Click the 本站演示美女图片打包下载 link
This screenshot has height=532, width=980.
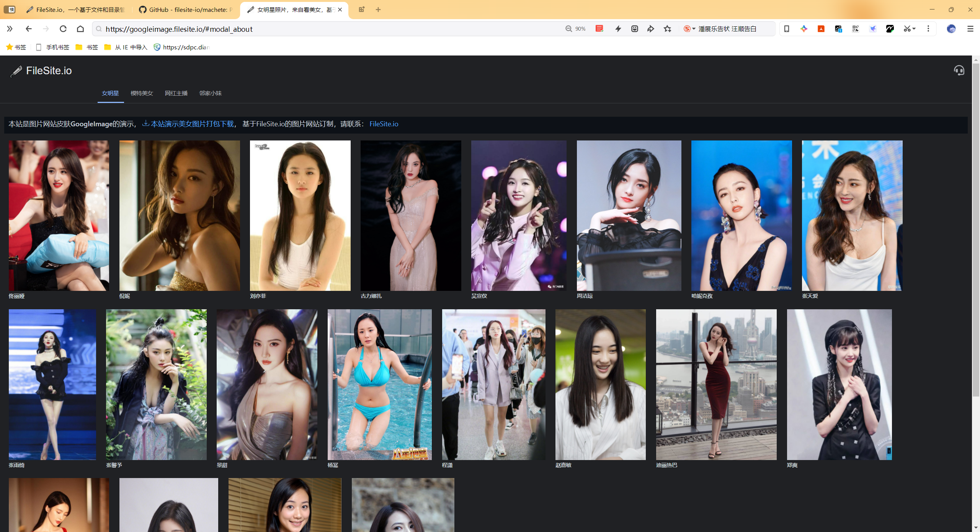[x=188, y=124]
